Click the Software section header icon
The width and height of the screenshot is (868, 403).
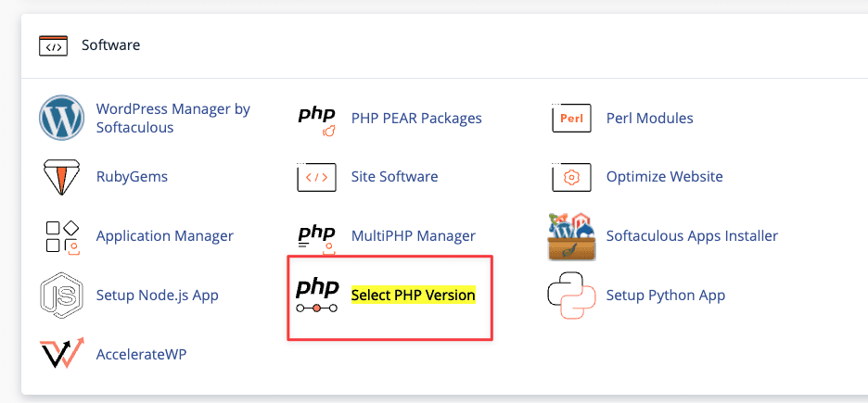coord(53,44)
